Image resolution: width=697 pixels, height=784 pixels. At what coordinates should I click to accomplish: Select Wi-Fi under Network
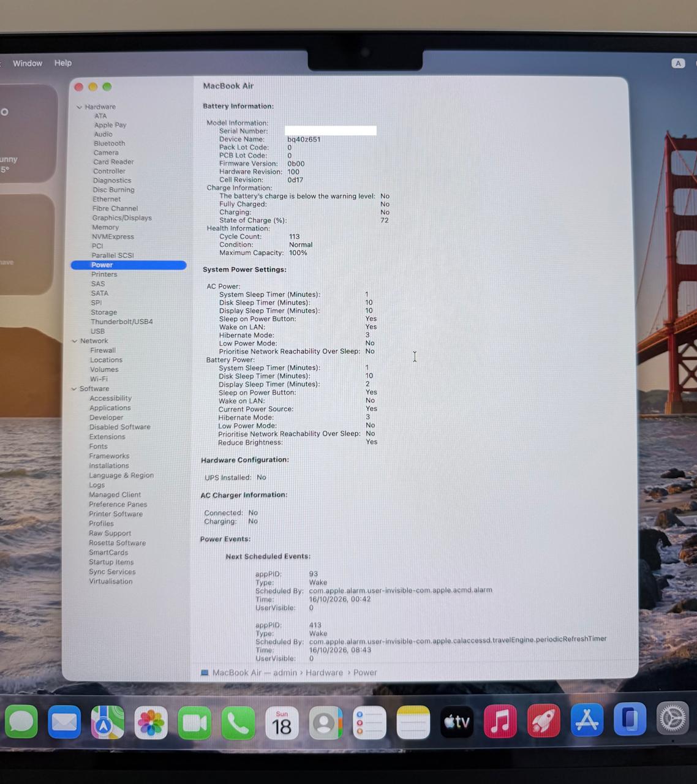(x=99, y=379)
